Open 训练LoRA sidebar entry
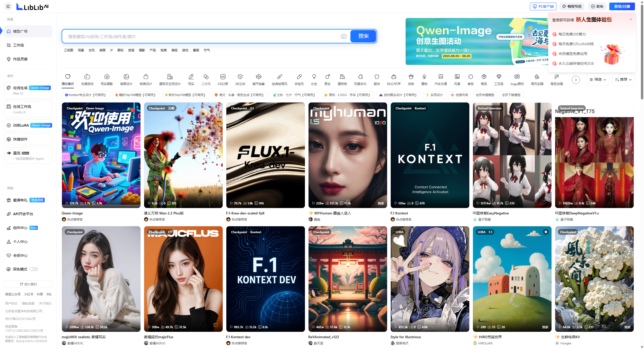The width and height of the screenshot is (644, 349). tap(28, 125)
